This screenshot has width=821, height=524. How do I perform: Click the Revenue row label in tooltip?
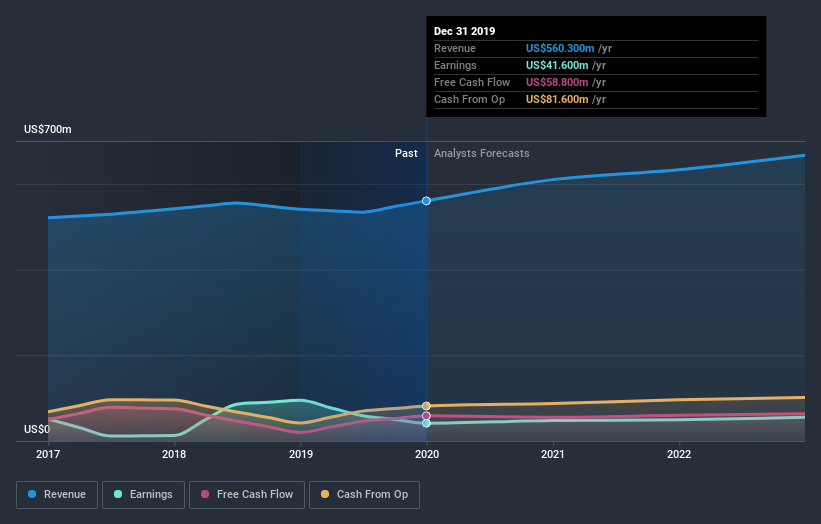(x=454, y=48)
